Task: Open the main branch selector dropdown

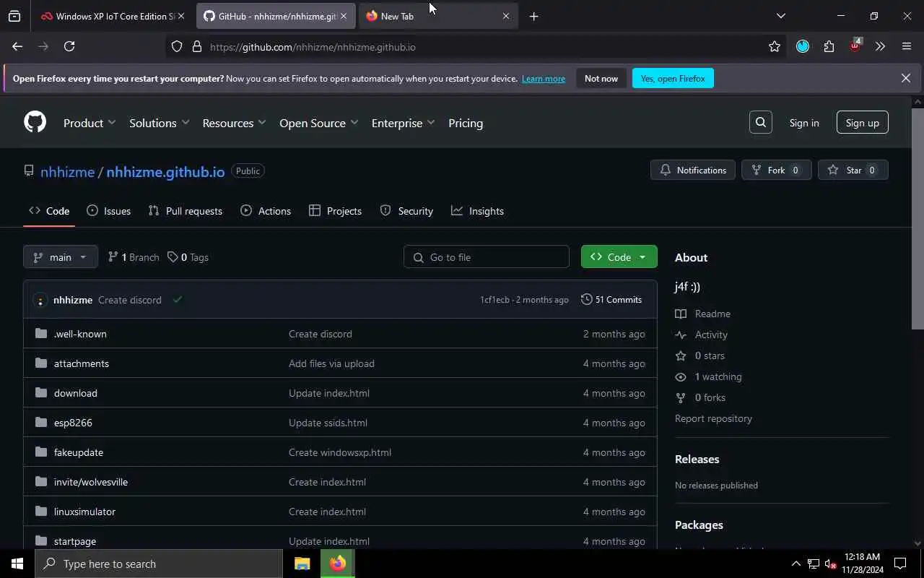Action: pyautogui.click(x=61, y=257)
